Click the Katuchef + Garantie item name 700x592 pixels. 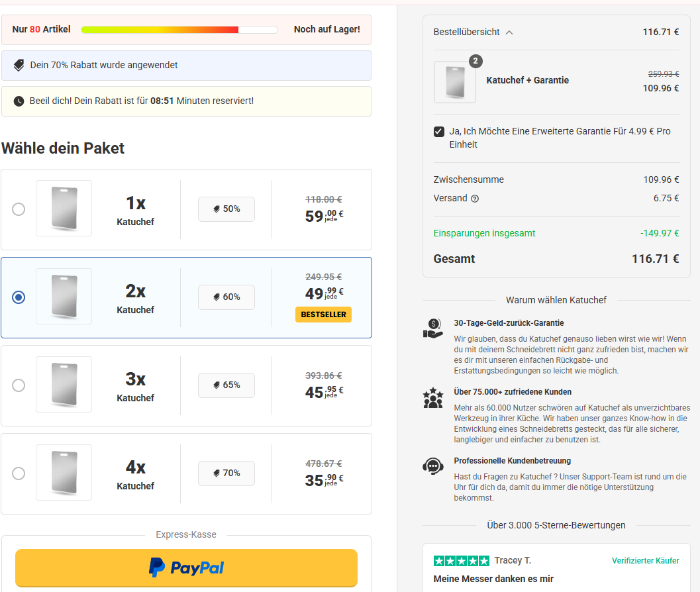coord(528,80)
